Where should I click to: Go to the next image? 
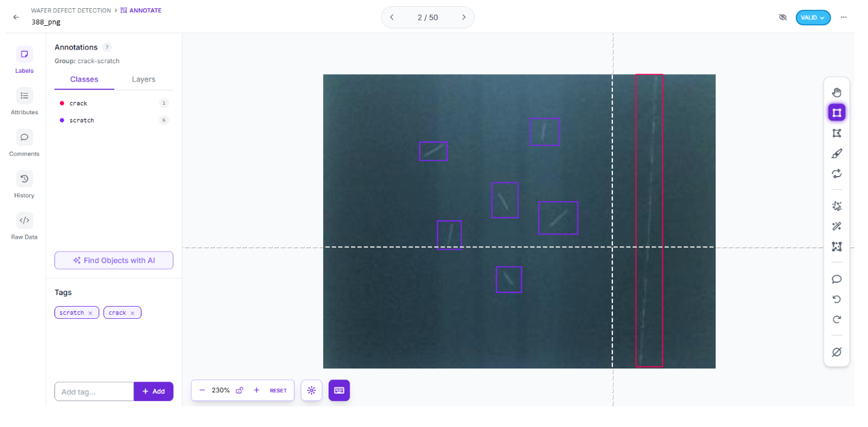point(464,18)
